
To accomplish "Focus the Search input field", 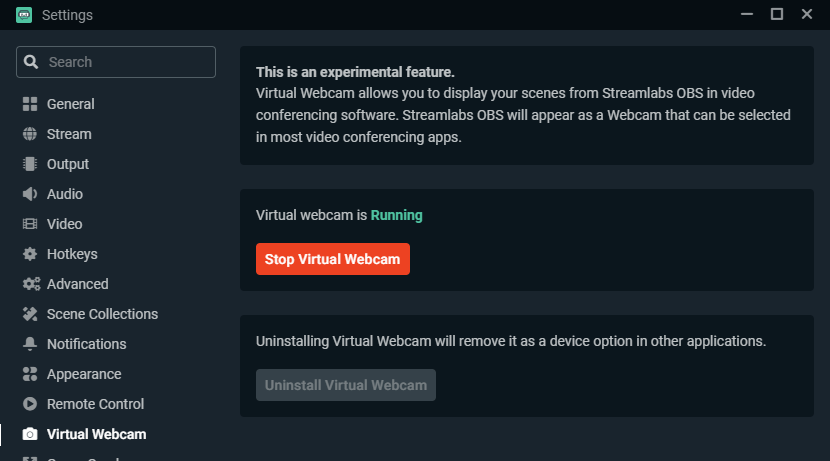I will pos(116,62).
